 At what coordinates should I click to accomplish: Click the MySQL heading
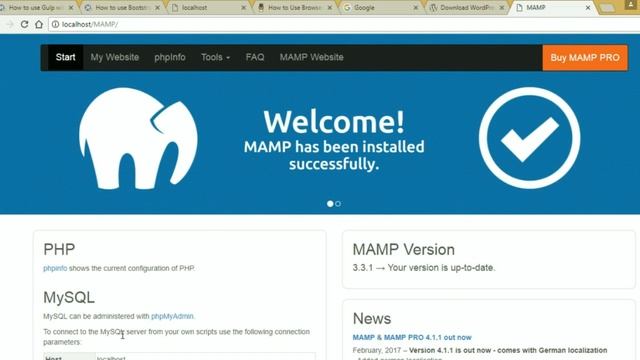(69, 297)
